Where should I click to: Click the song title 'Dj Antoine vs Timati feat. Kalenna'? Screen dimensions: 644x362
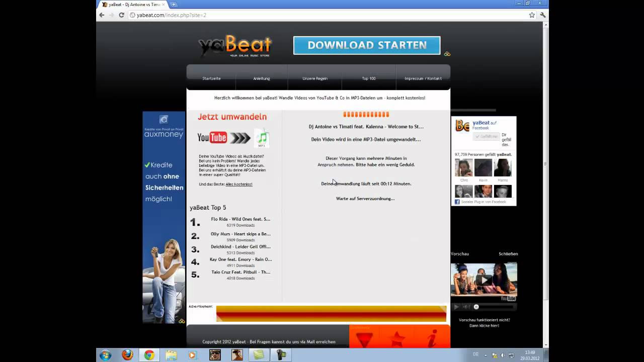366,127
